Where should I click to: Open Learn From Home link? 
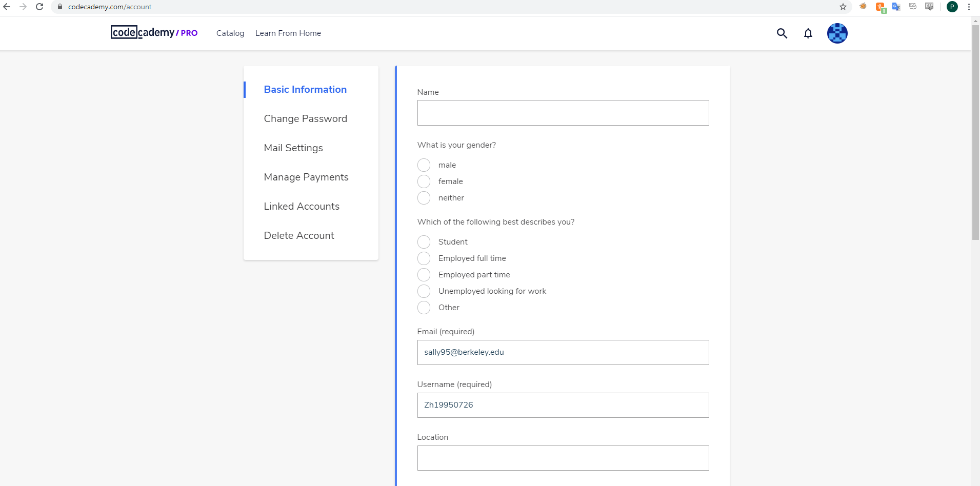(288, 33)
